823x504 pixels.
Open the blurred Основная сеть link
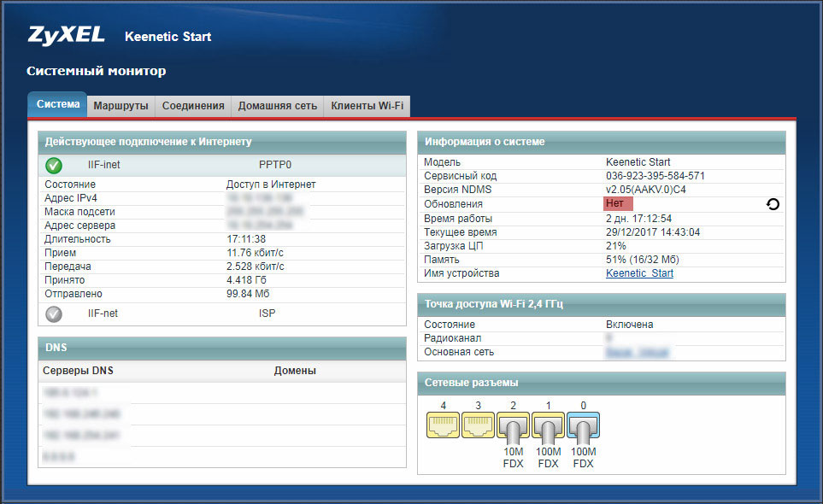(638, 353)
